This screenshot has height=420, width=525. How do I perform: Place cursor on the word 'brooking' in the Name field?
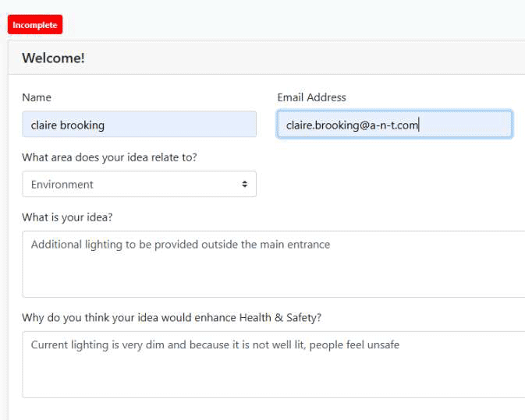tap(83, 125)
